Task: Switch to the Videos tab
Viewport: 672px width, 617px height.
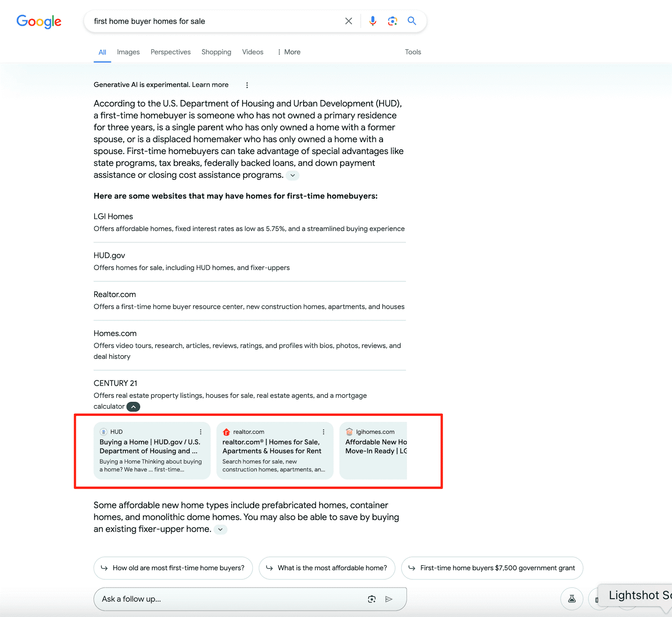Action: tap(253, 52)
